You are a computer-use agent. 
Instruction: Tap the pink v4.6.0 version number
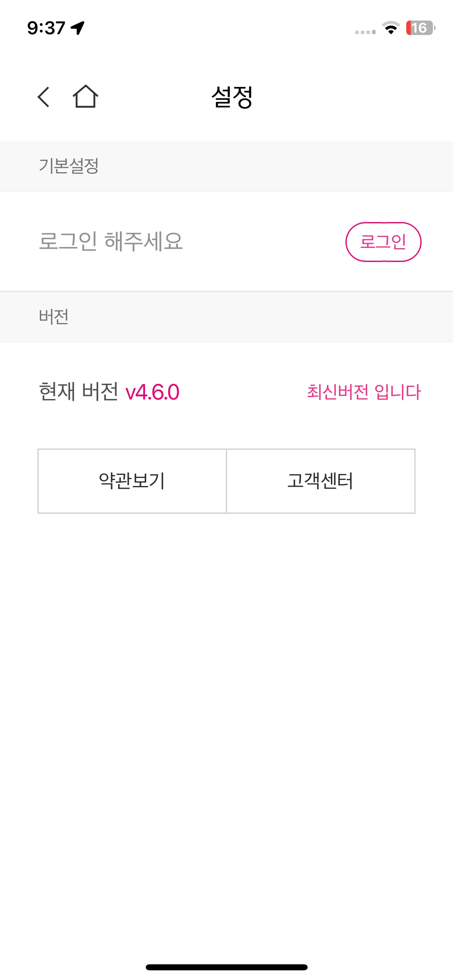click(153, 392)
